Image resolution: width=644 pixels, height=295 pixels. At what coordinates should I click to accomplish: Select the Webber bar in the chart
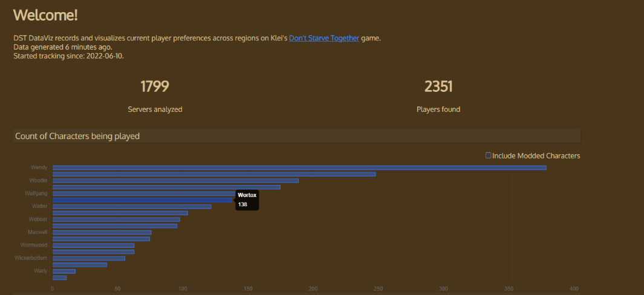click(116, 219)
